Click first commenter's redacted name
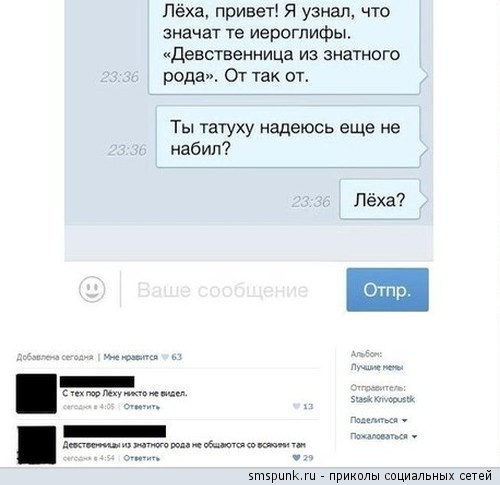Screen dimensions: 500x485 (97, 381)
